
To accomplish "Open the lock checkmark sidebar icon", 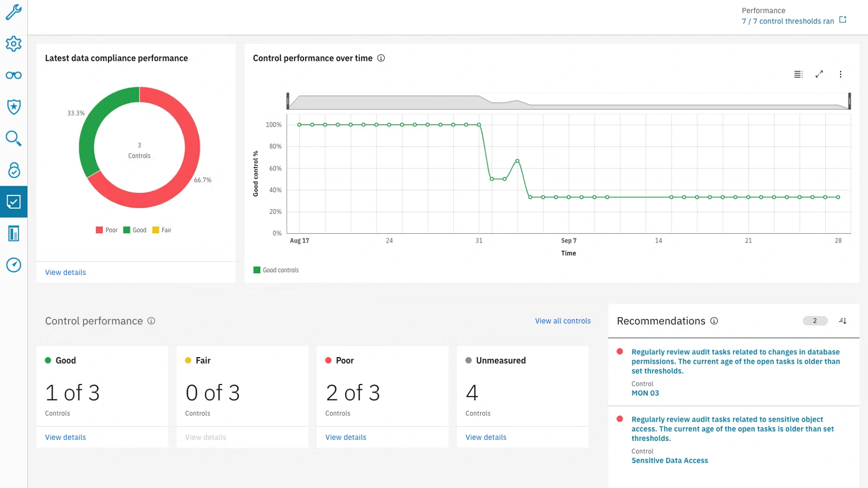I will (14, 170).
